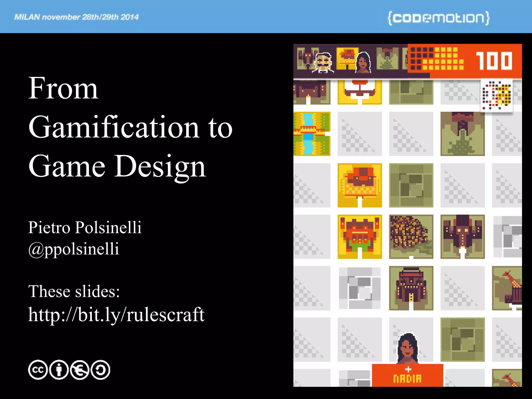Tap the autumn tree forest tile
Viewport: 532px width, 399px height.
tap(411, 236)
